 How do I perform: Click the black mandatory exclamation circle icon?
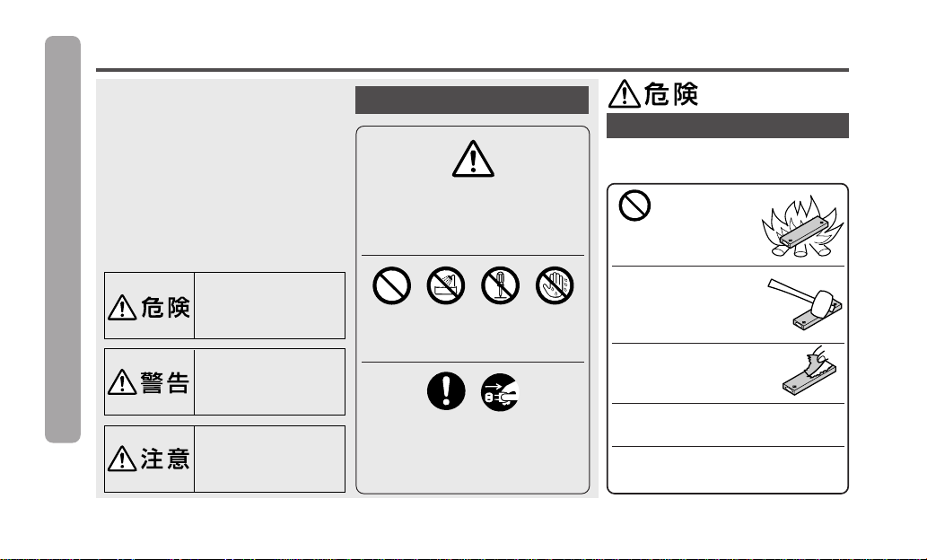pos(446,391)
